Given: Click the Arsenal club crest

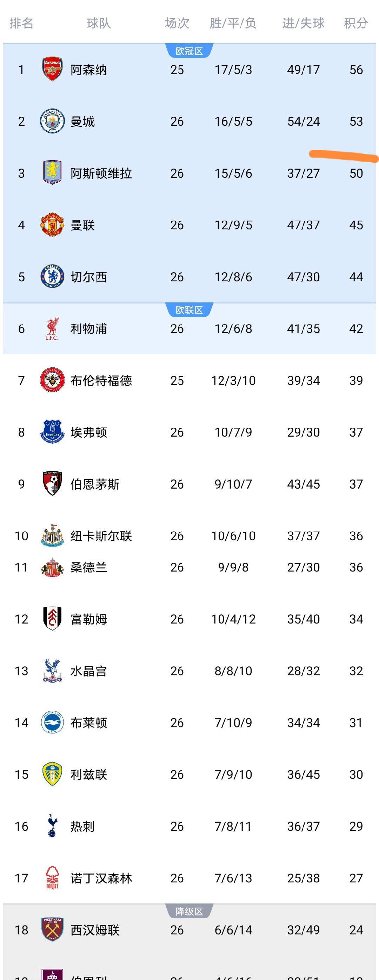Looking at the screenshot, I should click(52, 70).
